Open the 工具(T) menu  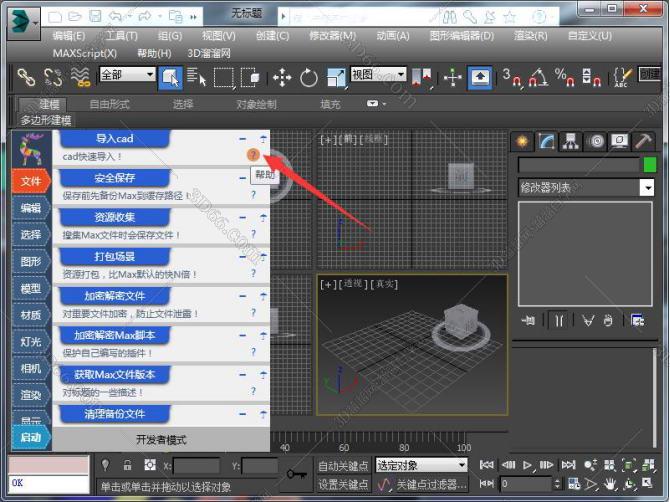(121, 36)
